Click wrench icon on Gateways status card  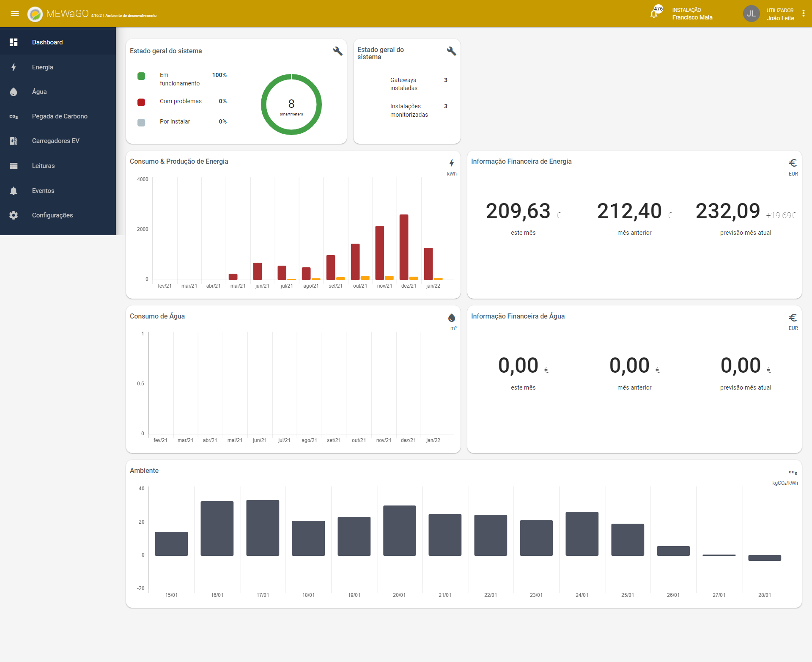point(451,51)
